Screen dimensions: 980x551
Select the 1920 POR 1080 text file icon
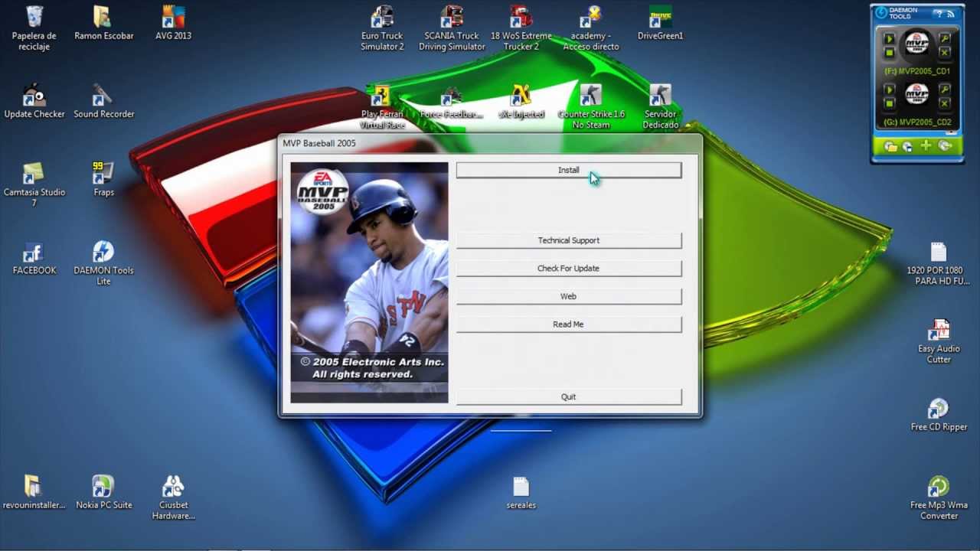pos(939,262)
